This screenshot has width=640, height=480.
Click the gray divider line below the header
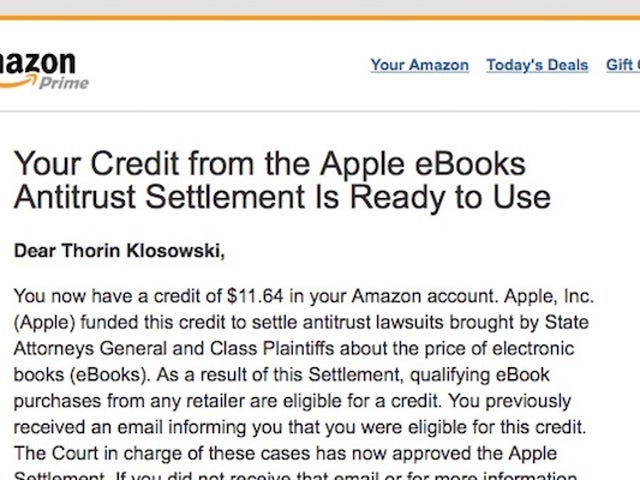(320, 111)
